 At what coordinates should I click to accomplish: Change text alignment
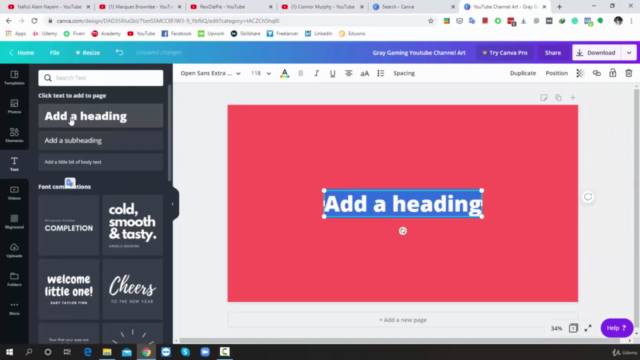tap(349, 73)
